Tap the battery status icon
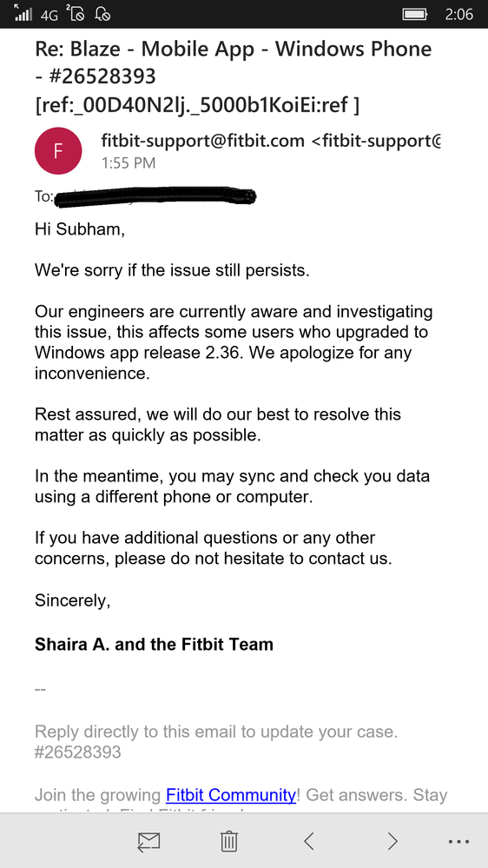Screen dimensions: 488x868 click(415, 14)
